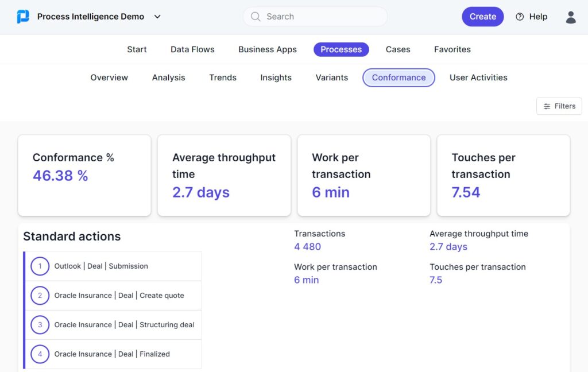Screen dimensions: 588x372
Task: Click the Create button
Action: 482,17
